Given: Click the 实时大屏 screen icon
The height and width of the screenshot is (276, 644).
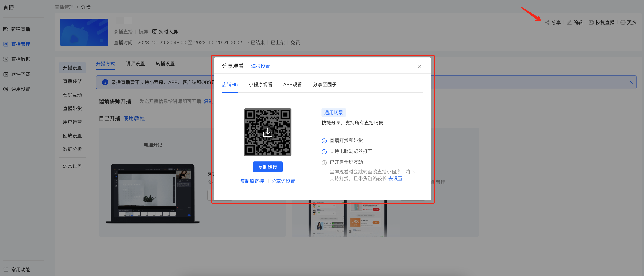Looking at the screenshot, I should [x=155, y=32].
